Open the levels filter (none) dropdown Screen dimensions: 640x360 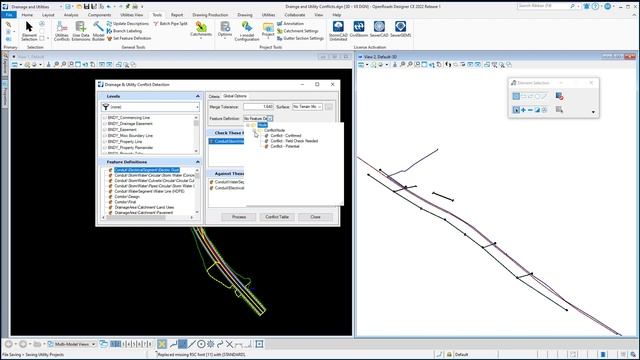[150, 107]
